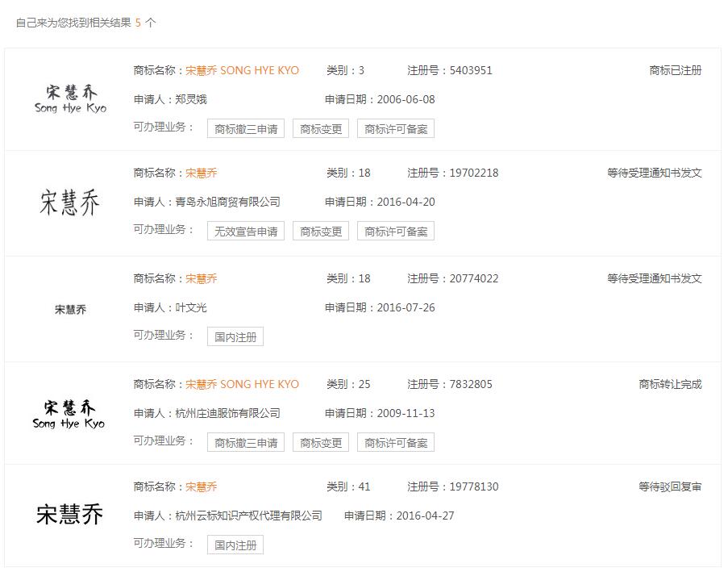Image resolution: width=728 pixels, height=572 pixels.
Task: Click bold 宋慧乔 logo for registration 19778130
Action: [69, 515]
